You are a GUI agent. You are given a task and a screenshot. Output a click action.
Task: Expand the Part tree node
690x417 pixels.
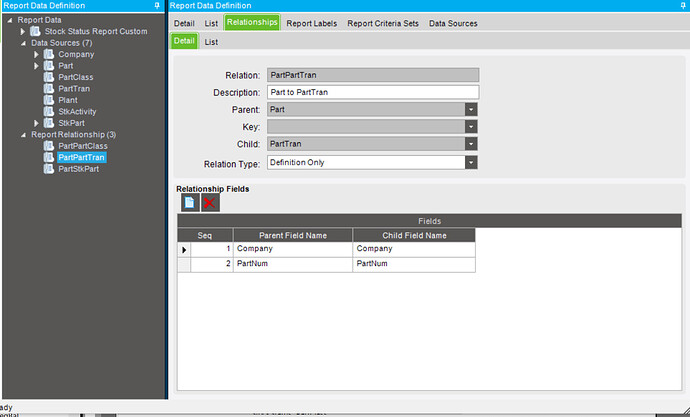pos(36,66)
